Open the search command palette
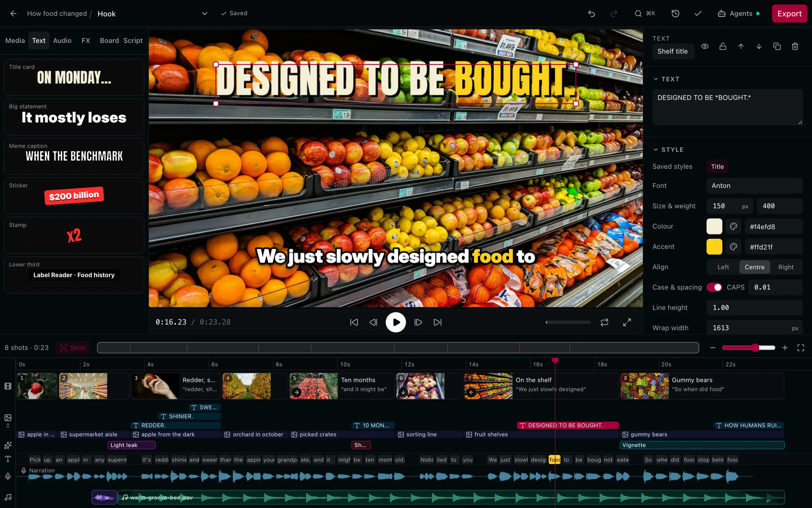Image resolution: width=812 pixels, height=508 pixels. [645, 14]
